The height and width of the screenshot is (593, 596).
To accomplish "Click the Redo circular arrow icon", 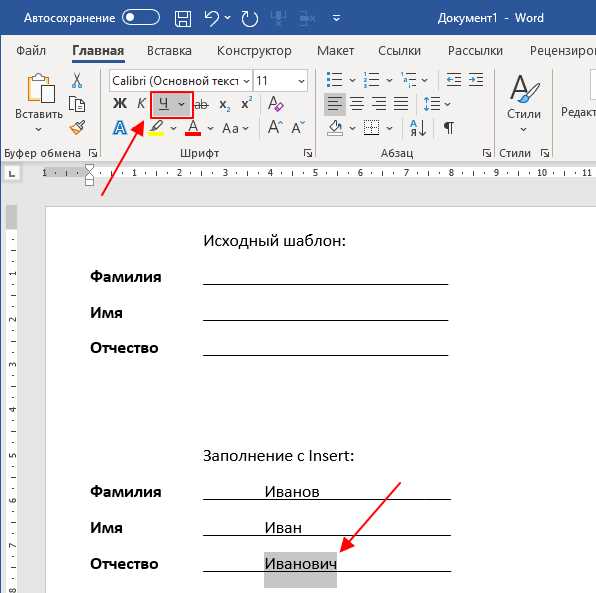I will click(x=250, y=19).
